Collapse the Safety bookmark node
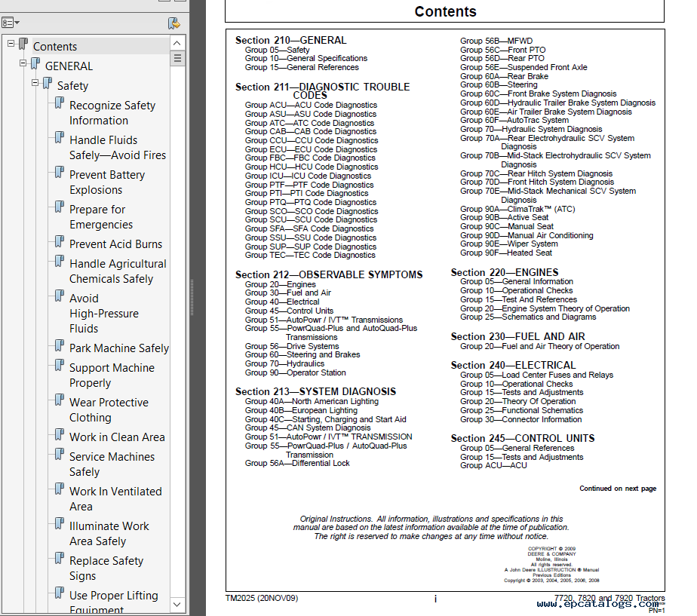 (35, 83)
